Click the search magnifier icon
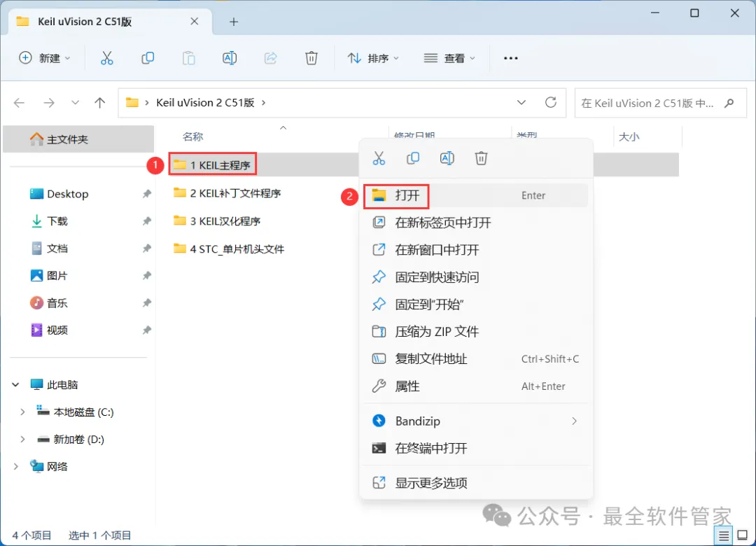Screen dimensions: 756x546 point(729,103)
